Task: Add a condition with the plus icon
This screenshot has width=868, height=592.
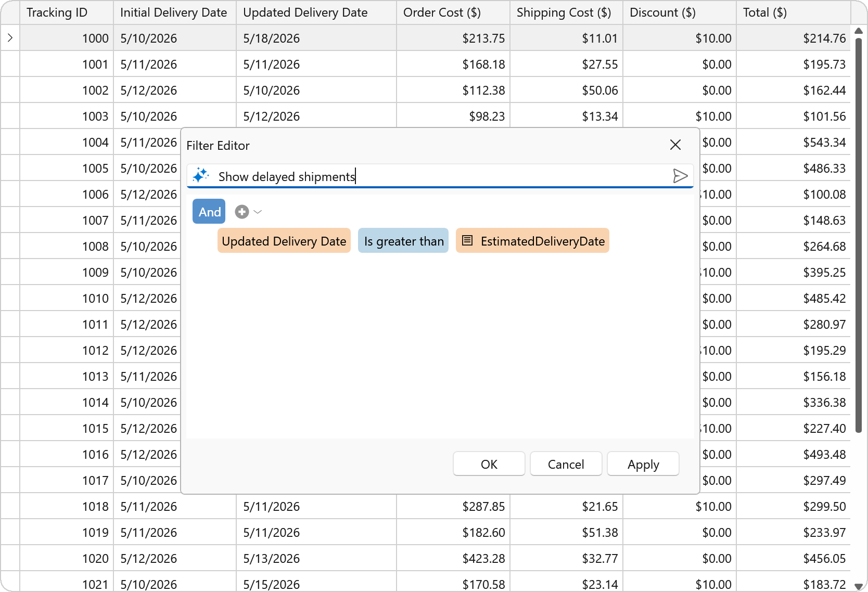Action: pos(241,212)
